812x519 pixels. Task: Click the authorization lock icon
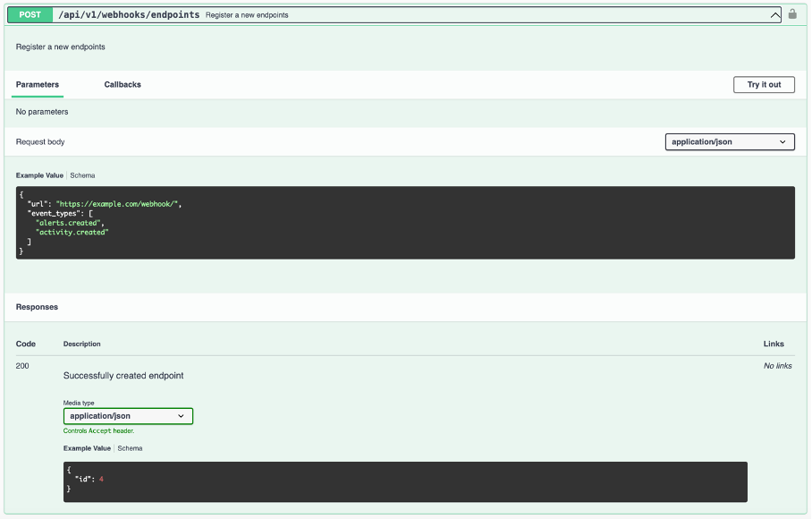pos(792,14)
